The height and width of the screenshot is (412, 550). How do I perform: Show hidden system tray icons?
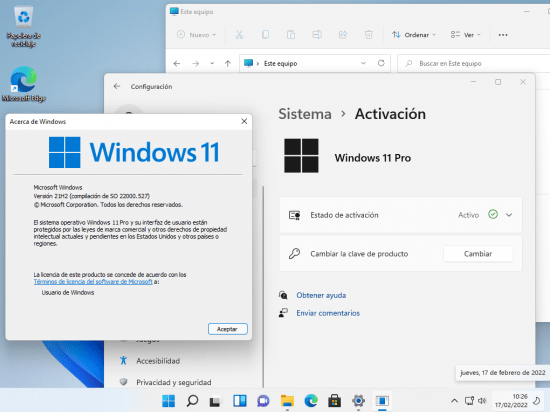(454, 400)
